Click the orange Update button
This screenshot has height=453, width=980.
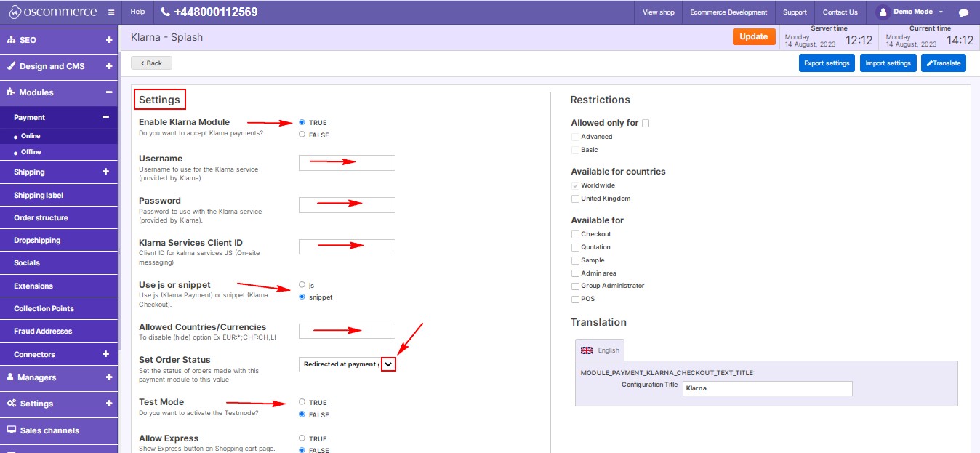[x=754, y=36]
